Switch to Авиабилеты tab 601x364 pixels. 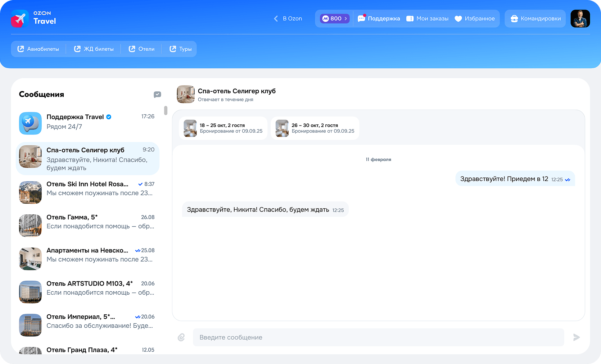point(38,49)
